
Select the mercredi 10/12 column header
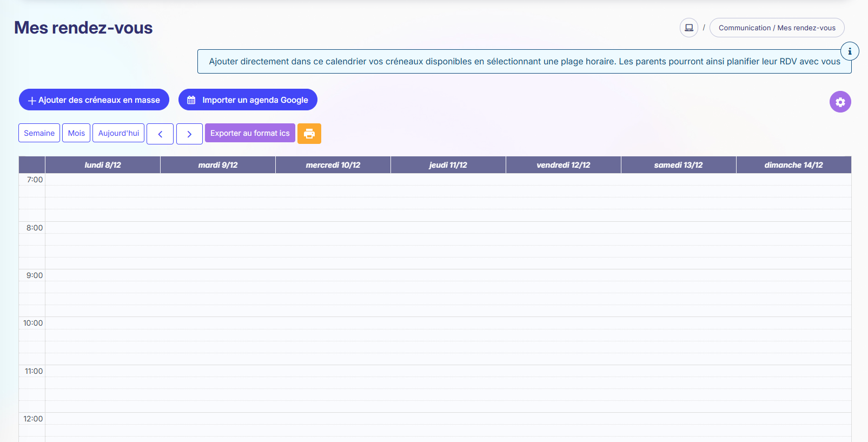[x=333, y=165]
